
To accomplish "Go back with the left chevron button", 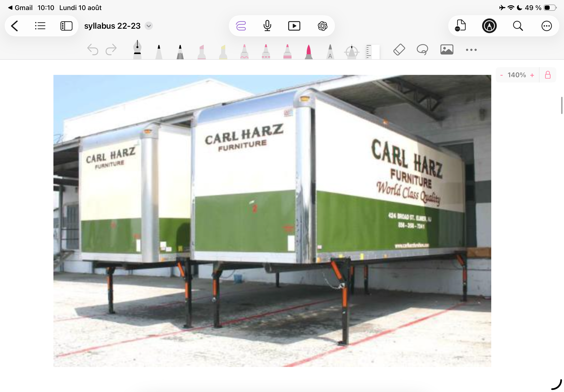I will (15, 26).
